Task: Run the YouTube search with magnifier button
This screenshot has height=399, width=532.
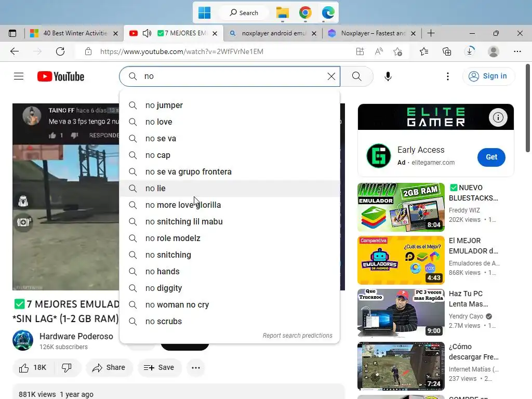Action: point(356,76)
